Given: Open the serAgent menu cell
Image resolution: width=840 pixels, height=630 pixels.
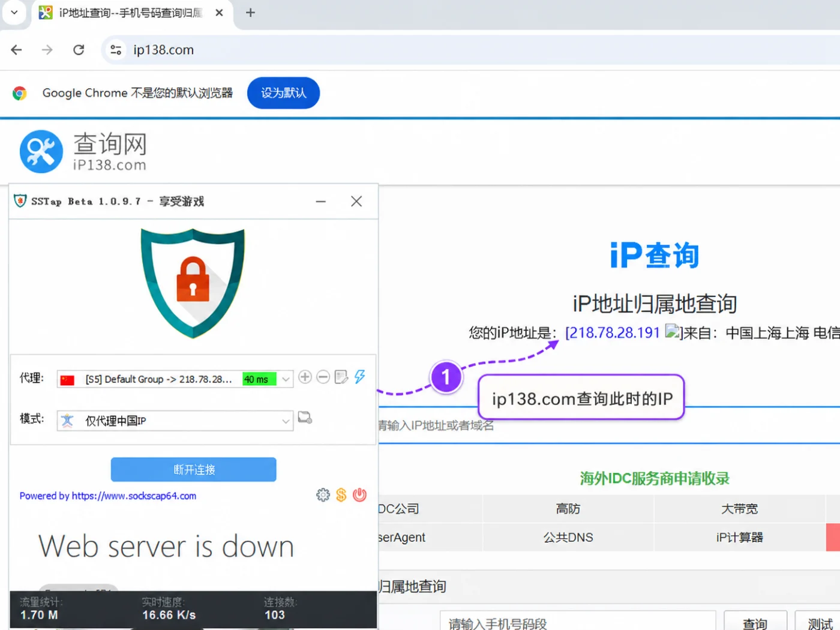Looking at the screenshot, I should (430, 537).
